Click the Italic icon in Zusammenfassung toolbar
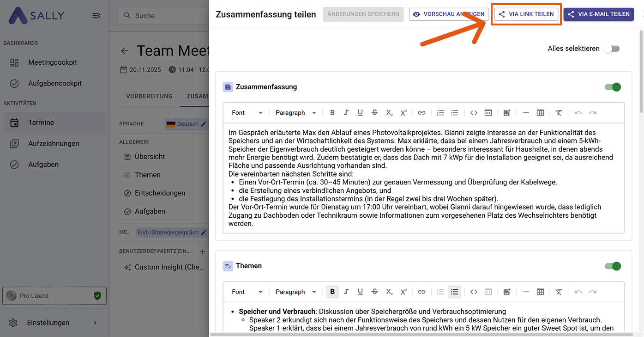 click(346, 113)
